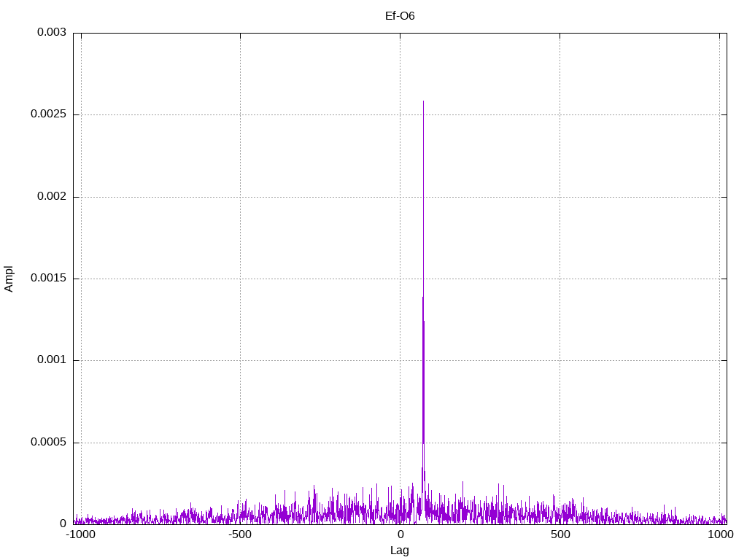Screen dimensions: 747x560
Task: Click the 0.0025 y-axis tick label
Action: pyautogui.click(x=48, y=114)
